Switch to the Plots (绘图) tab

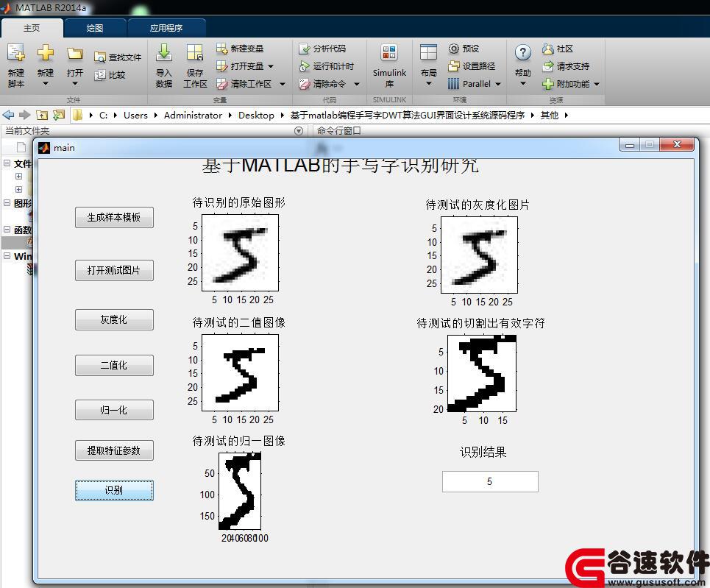click(95, 28)
